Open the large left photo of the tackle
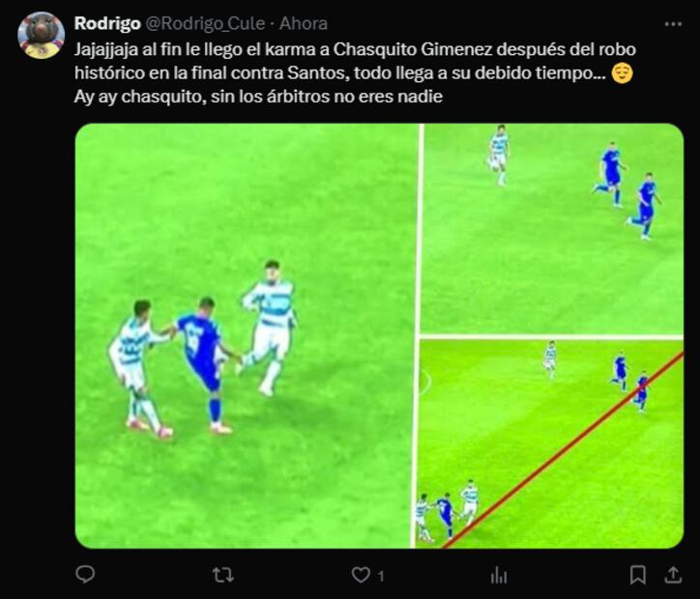700x599 pixels. (244, 336)
